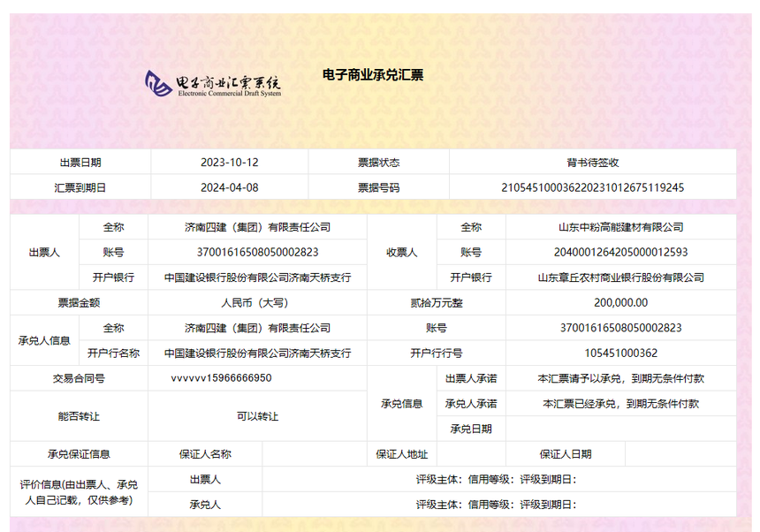Click 开户银行 label in the 出票人 section
Viewport: 760px width, 532px height.
click(113, 277)
